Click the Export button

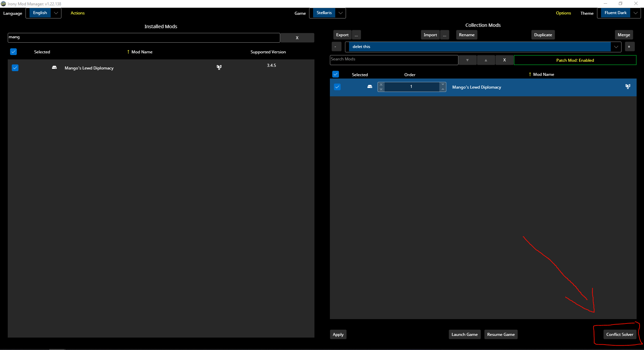click(x=342, y=35)
